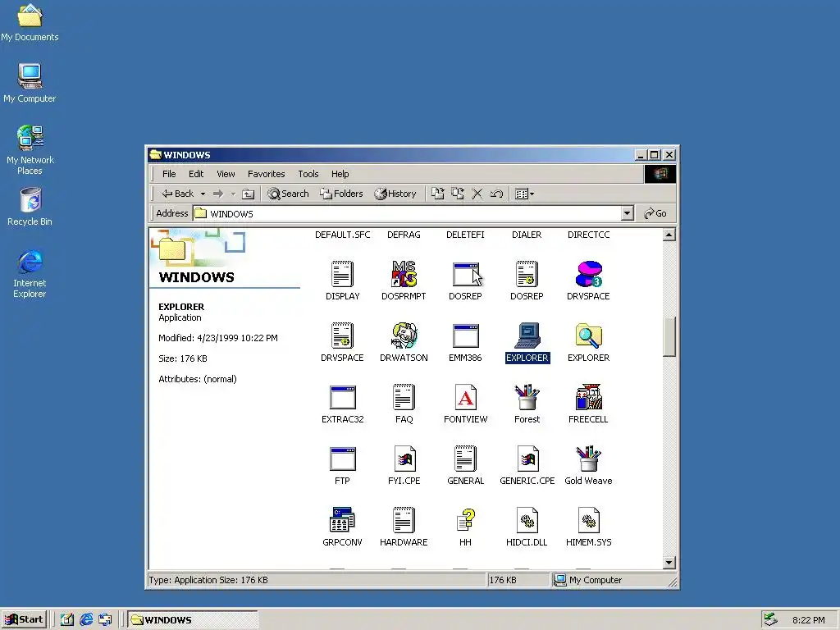
Task: Select the DOSPRMPT MS-DOS shortcut icon
Action: click(404, 274)
